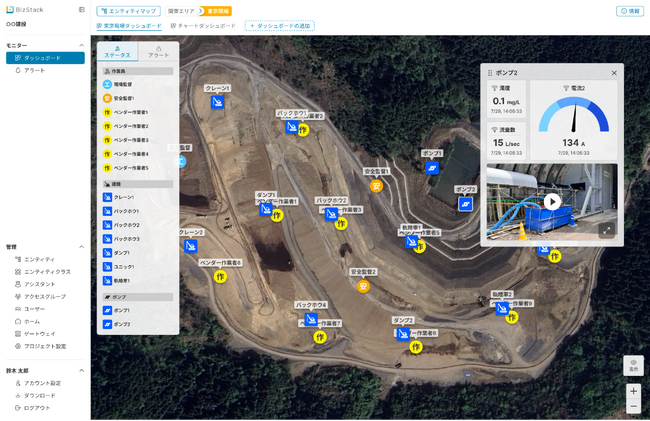650x421 pixels.
Task: Expand the pump video to fullscreen
Action: pyautogui.click(x=606, y=229)
